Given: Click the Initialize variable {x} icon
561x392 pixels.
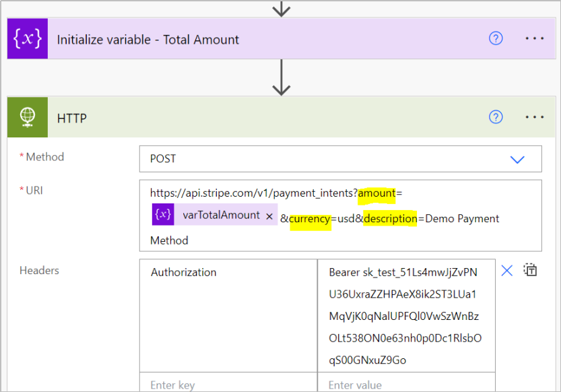Looking at the screenshot, I should [x=27, y=38].
